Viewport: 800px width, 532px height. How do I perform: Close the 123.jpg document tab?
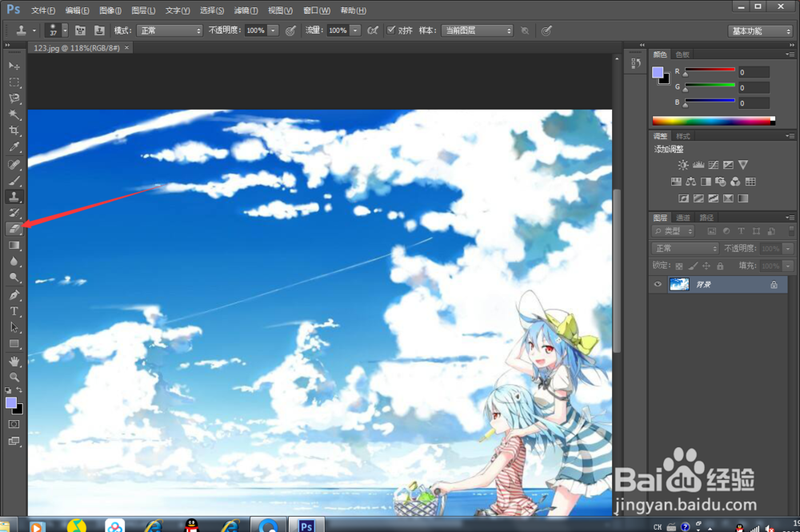[x=126, y=47]
